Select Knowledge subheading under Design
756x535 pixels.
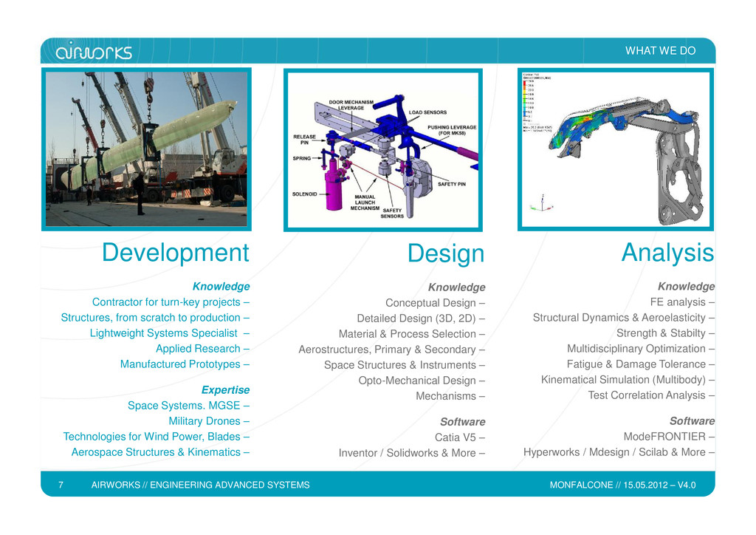coord(456,287)
